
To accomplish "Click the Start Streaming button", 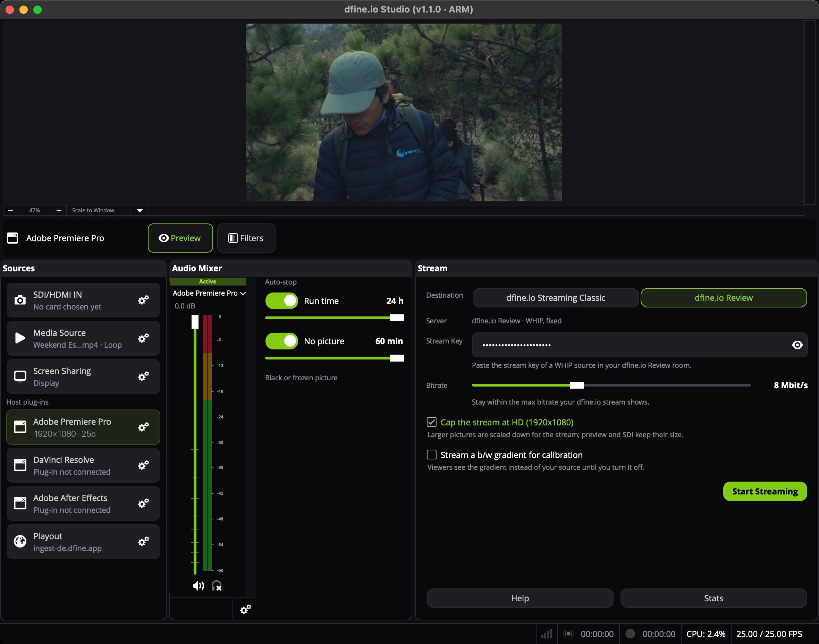I will tap(765, 491).
